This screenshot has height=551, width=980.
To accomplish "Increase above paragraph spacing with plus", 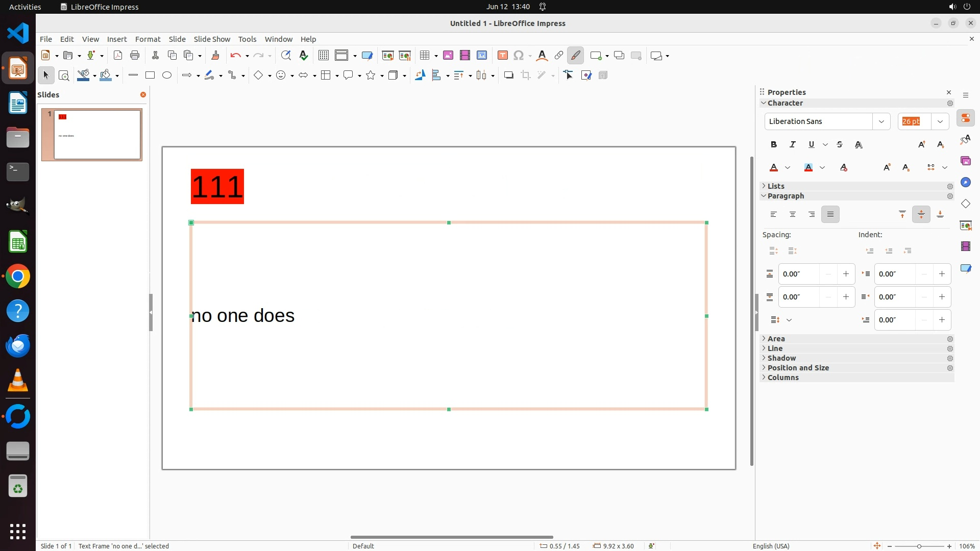I will pyautogui.click(x=846, y=274).
